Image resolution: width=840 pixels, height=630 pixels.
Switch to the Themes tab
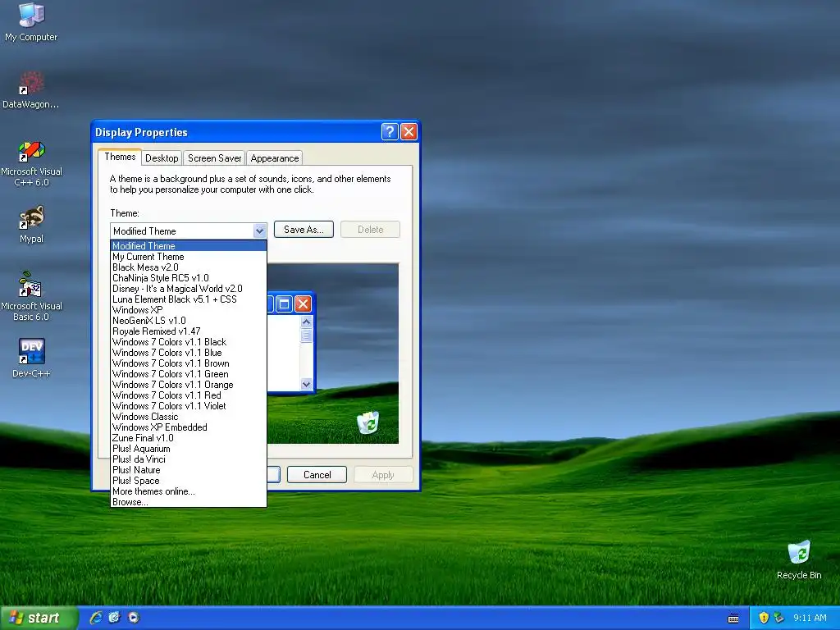pyautogui.click(x=120, y=157)
